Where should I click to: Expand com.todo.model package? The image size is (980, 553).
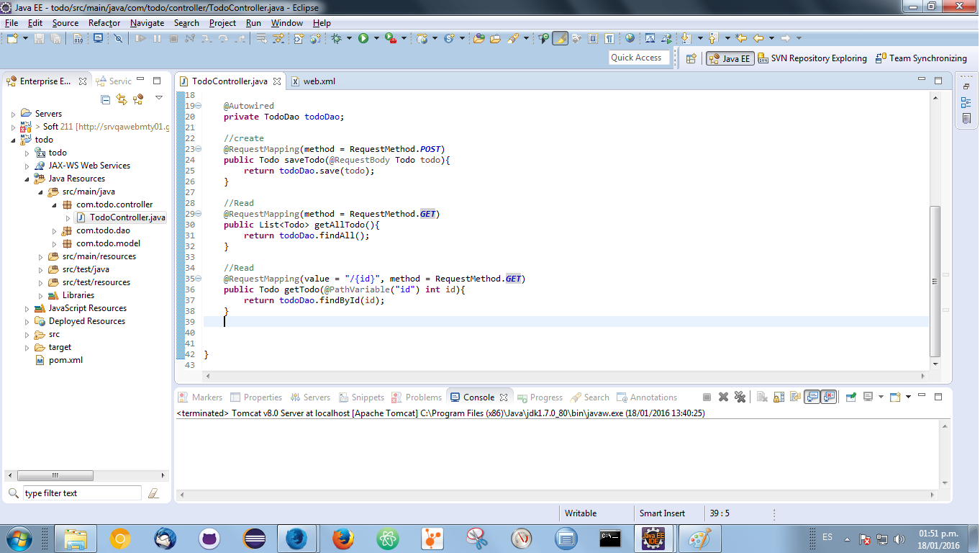click(x=54, y=244)
